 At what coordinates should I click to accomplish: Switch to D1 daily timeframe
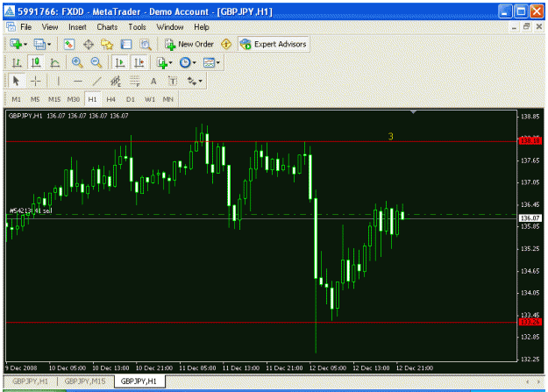(x=131, y=99)
